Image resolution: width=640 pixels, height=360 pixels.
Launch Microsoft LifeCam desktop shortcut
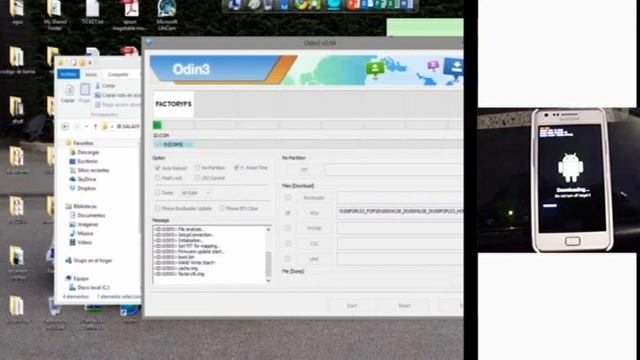167,15
